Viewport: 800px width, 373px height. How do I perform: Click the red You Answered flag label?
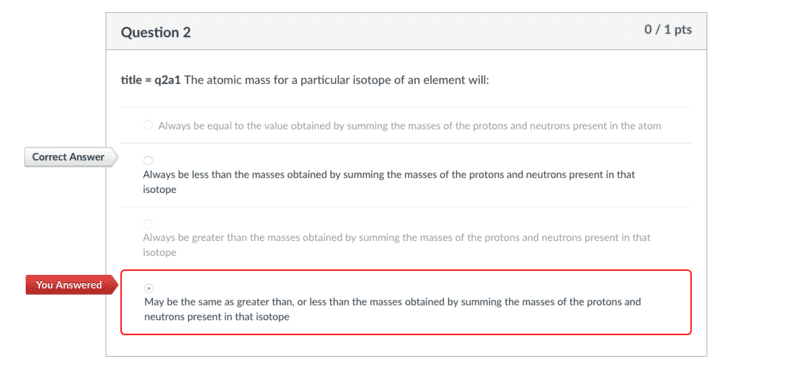[68, 285]
